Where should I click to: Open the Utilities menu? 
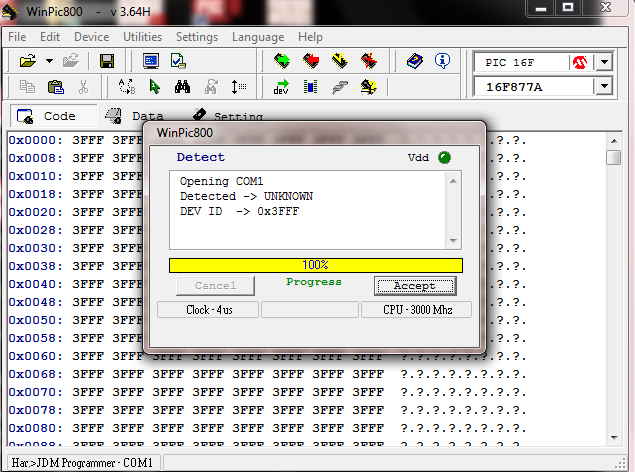[x=143, y=37]
